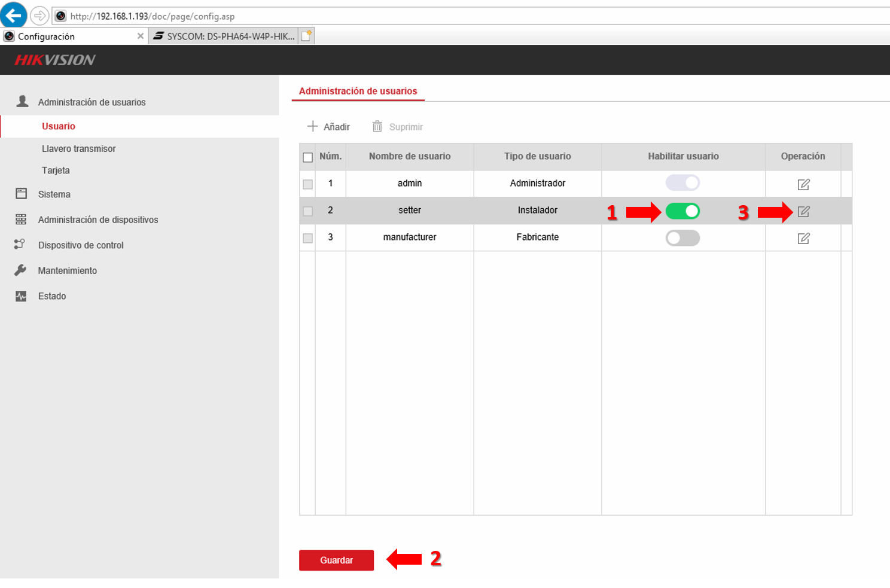
Task: Open Mantenimiento wrench icon in sidebar
Action: tap(21, 270)
